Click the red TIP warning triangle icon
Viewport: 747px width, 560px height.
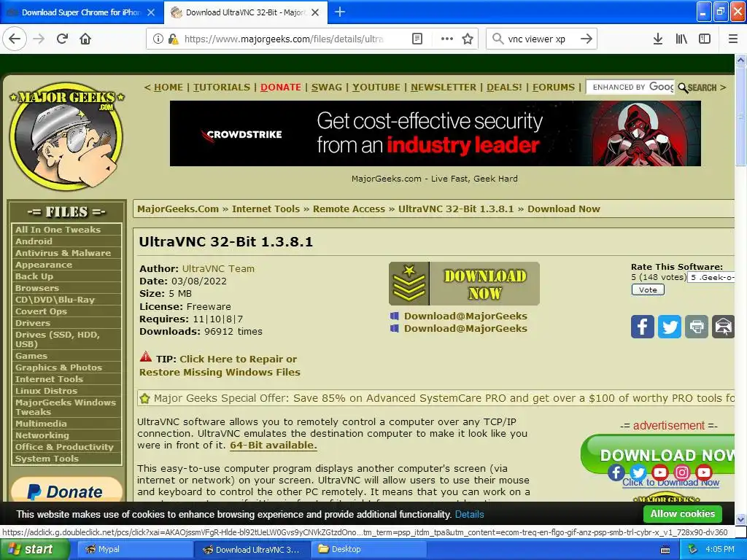click(x=145, y=357)
